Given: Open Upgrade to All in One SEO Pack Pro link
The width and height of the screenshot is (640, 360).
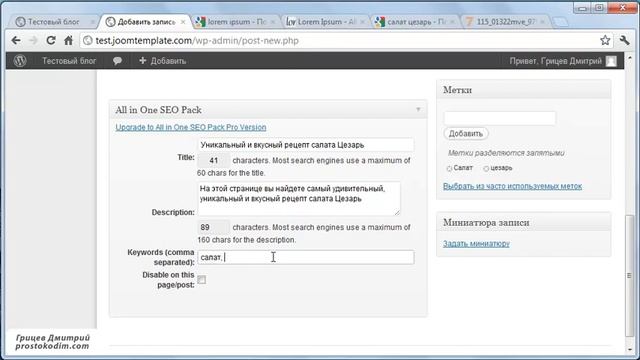Looking at the screenshot, I should click(191, 127).
